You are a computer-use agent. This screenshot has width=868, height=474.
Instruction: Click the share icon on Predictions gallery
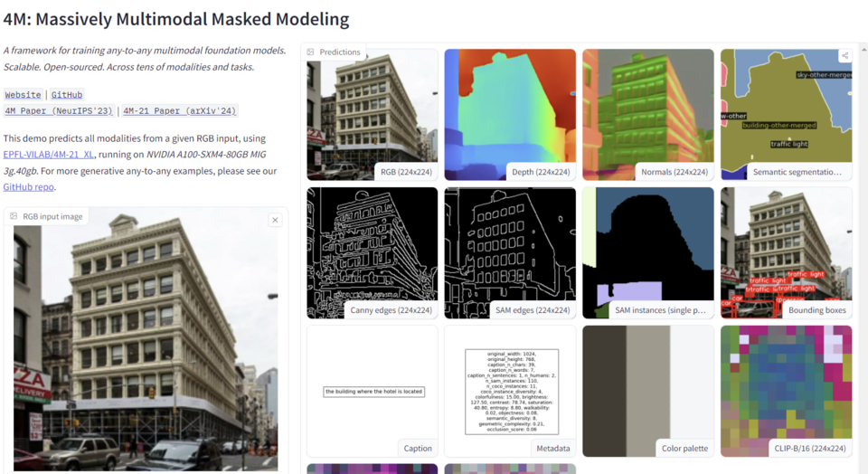(844, 56)
